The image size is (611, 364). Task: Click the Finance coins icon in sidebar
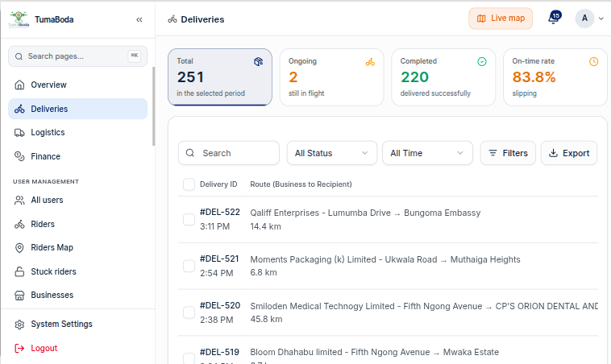pyautogui.click(x=19, y=156)
